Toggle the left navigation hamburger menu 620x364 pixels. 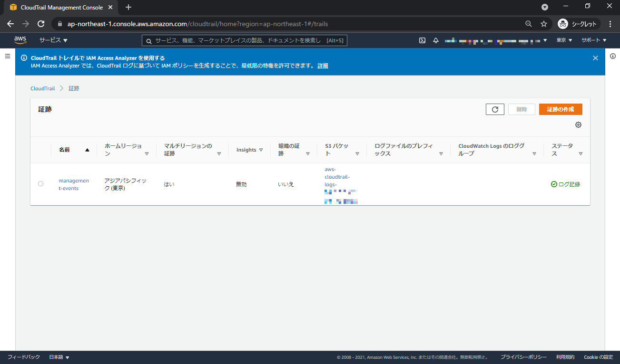coord(8,56)
